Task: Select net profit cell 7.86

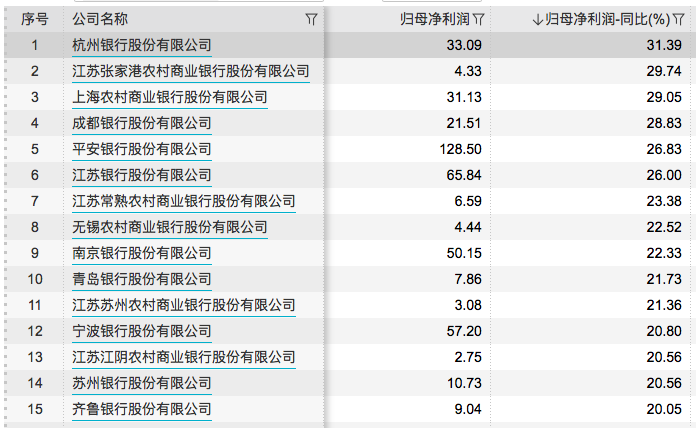Action: point(468,279)
